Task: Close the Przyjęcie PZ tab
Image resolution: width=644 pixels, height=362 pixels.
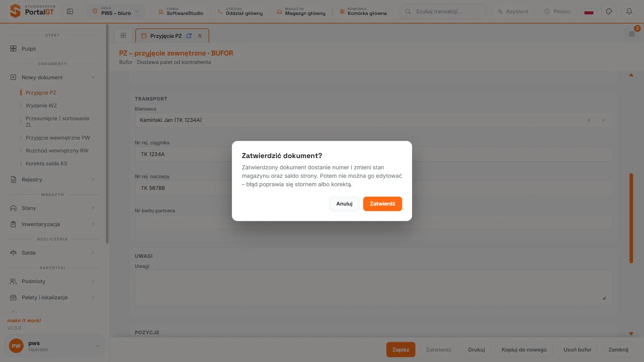Action: [200, 36]
